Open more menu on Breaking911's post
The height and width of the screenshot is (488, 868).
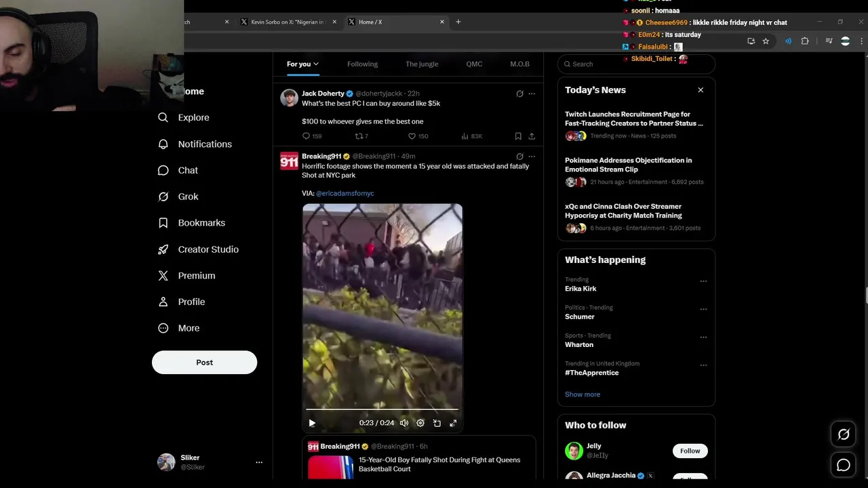tap(532, 157)
